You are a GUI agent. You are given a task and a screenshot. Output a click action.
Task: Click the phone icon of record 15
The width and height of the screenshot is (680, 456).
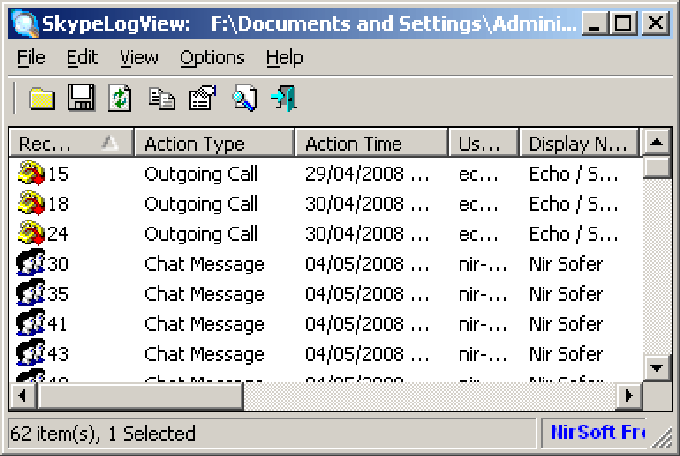pyautogui.click(x=31, y=173)
